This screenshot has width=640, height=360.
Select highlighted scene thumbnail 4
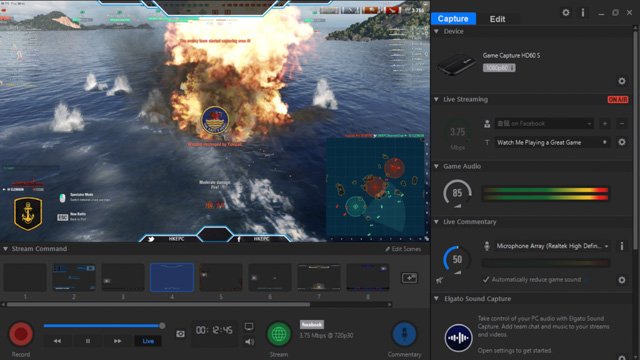point(172,278)
